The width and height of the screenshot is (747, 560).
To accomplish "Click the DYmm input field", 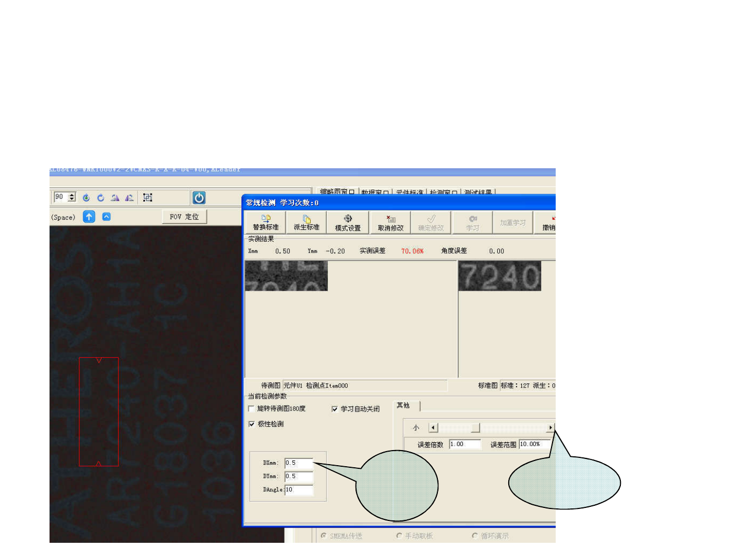I will pos(299,476).
